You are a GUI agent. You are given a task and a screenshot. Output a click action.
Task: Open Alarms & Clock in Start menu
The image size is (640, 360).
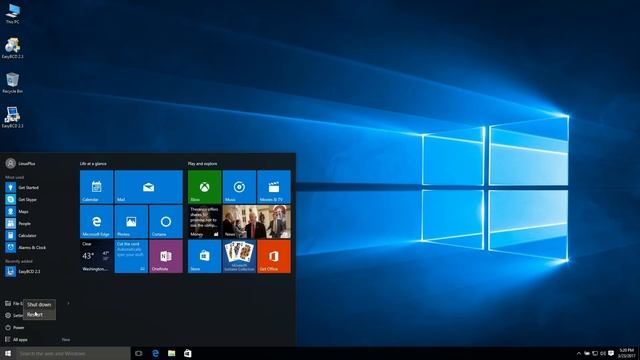click(26, 247)
